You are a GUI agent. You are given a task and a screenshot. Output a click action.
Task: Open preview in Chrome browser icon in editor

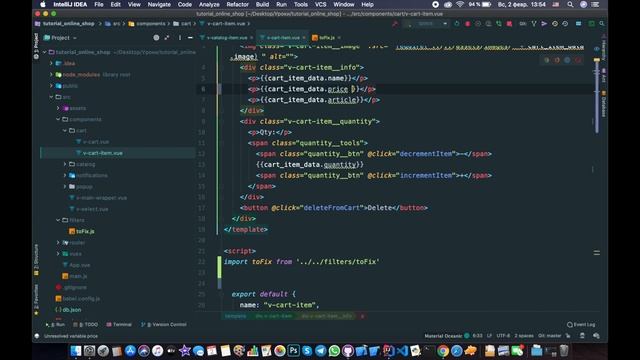click(x=547, y=60)
